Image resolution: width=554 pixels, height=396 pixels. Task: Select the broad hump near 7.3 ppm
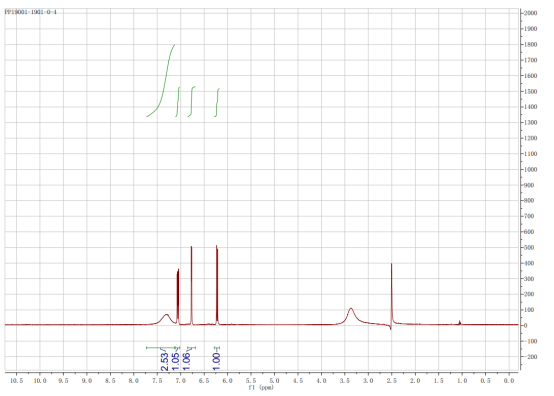[x=166, y=319]
